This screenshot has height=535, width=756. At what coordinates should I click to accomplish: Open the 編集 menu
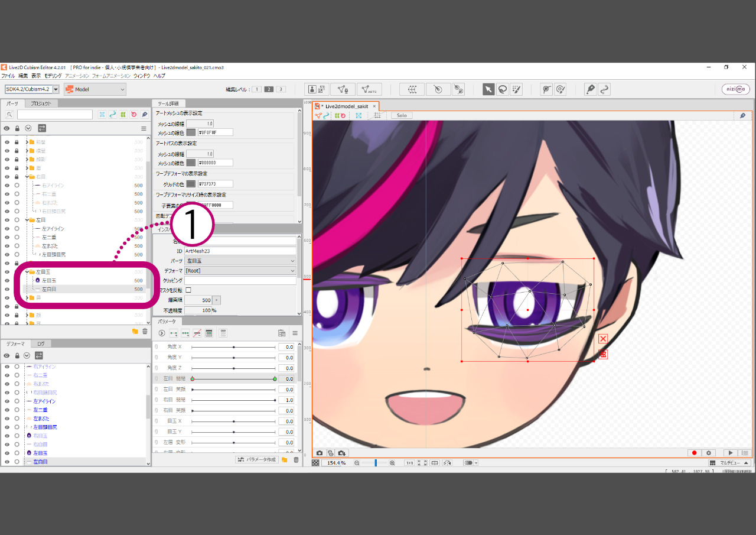tap(23, 76)
